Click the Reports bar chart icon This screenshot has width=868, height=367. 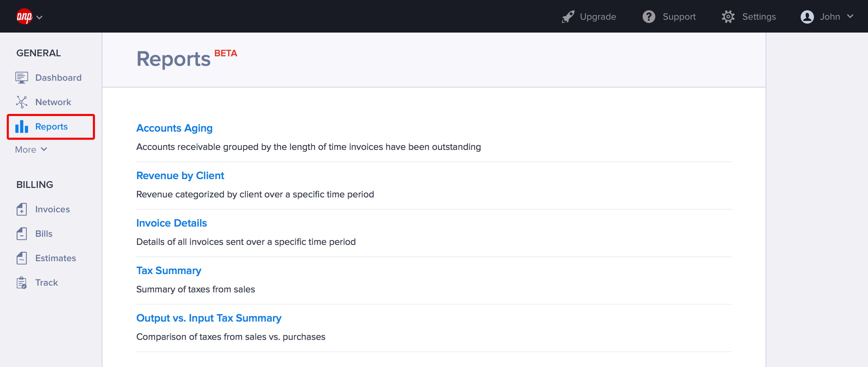[22, 127]
